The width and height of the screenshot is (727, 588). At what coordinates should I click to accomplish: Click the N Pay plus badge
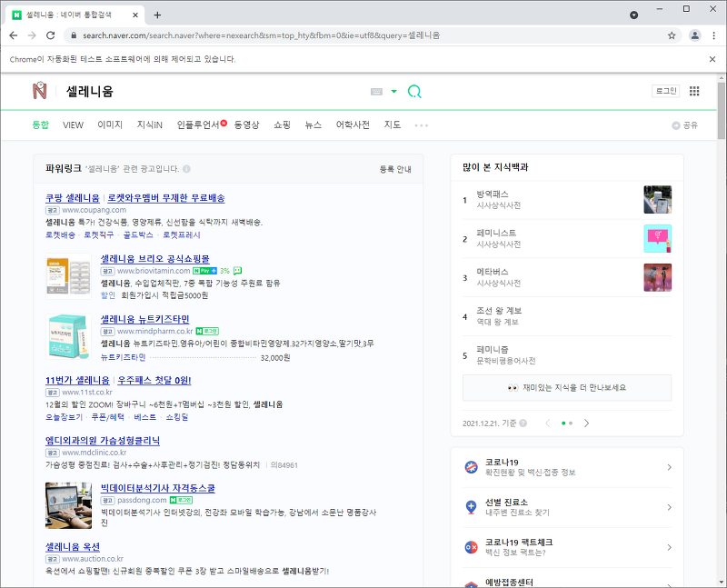205,271
